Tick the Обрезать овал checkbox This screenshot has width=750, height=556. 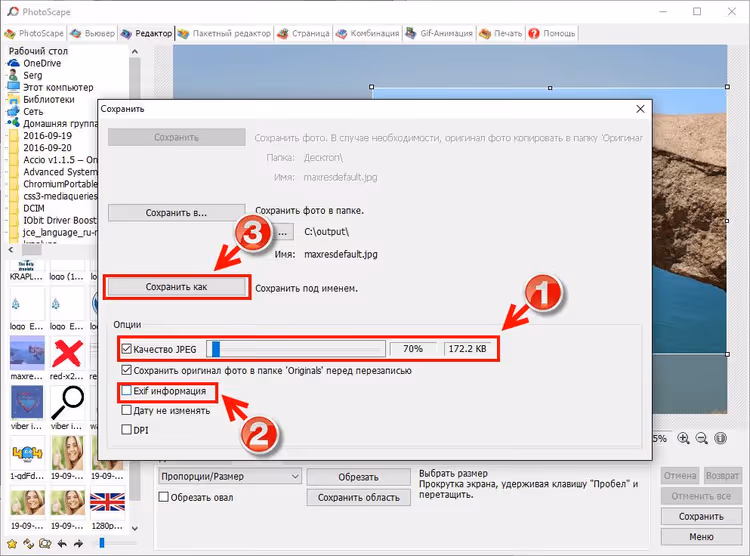click(164, 497)
